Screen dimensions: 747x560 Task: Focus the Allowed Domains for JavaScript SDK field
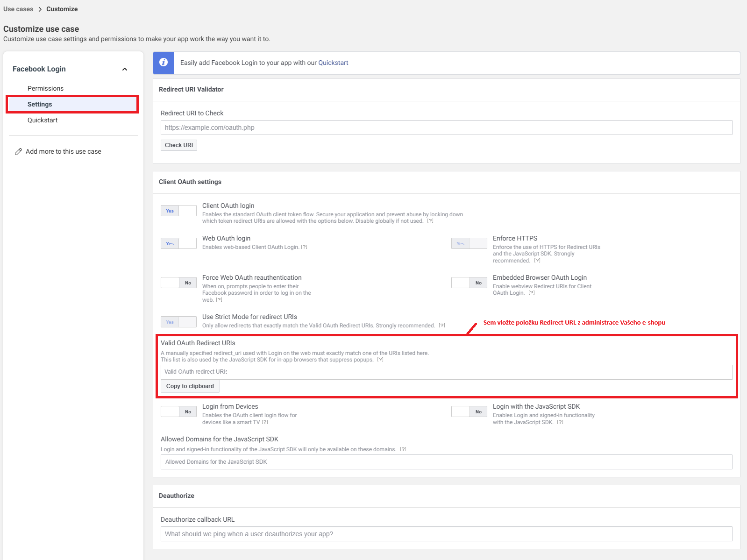(447, 462)
